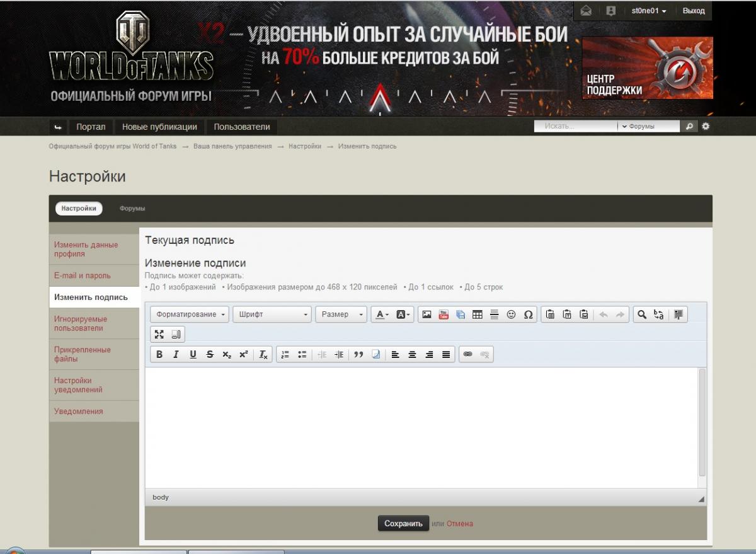The height and width of the screenshot is (554, 756).
Task: Open Прикрепленные файлы in sidebar
Action: [94, 354]
